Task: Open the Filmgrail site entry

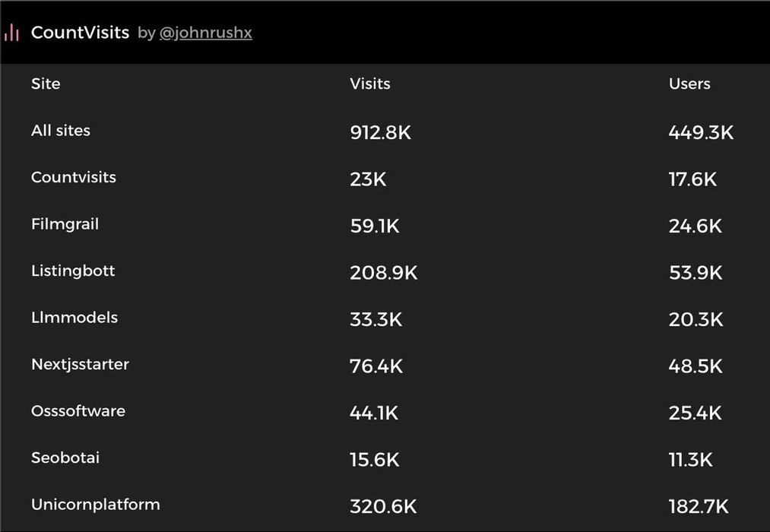Action: click(x=65, y=224)
